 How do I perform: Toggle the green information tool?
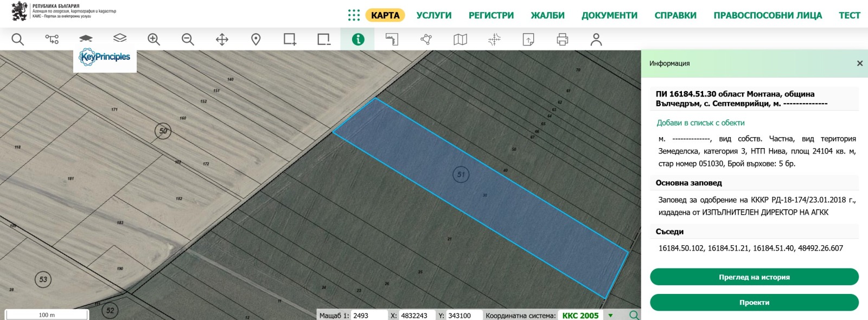[x=358, y=39]
